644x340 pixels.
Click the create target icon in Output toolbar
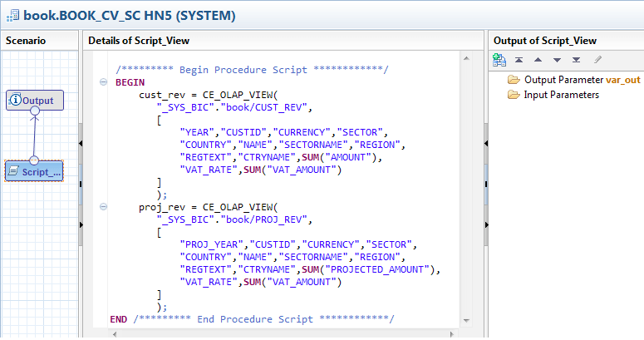(499, 60)
